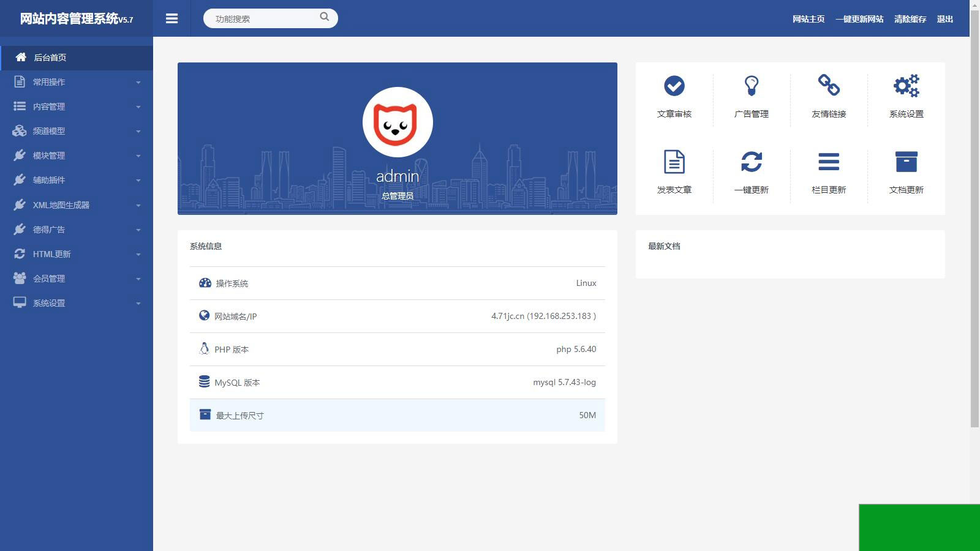Click the document icon beside 常用操作
The width and height of the screenshot is (980, 551).
point(20,81)
